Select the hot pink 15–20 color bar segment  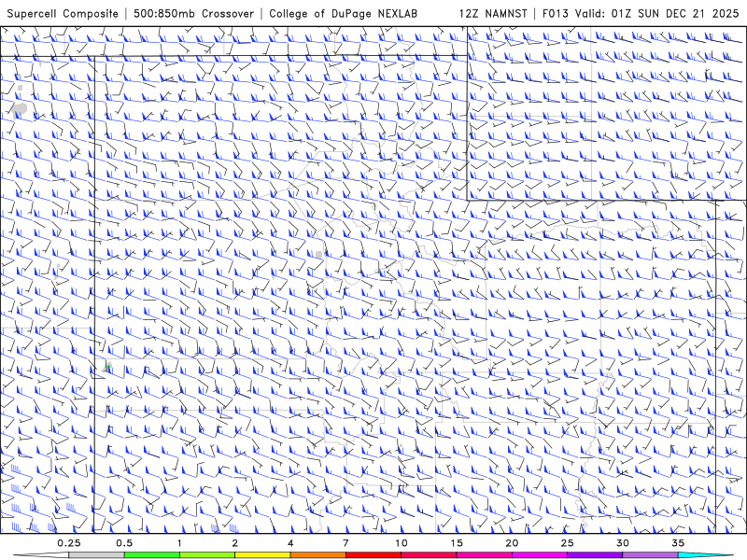[484, 555]
